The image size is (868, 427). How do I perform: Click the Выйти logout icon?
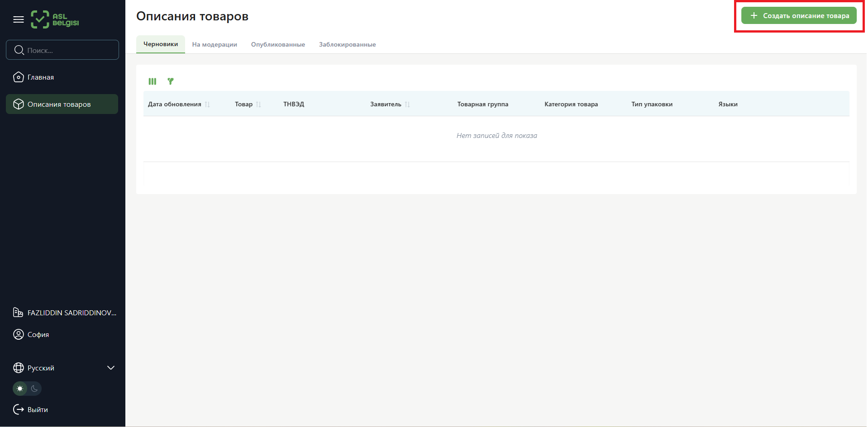pos(19,409)
